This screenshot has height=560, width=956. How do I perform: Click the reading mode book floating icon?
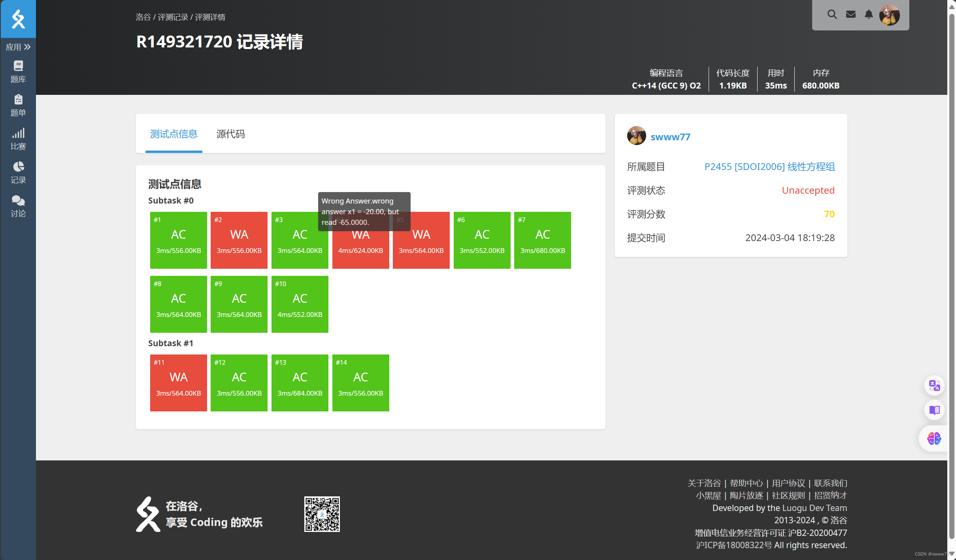click(x=934, y=410)
